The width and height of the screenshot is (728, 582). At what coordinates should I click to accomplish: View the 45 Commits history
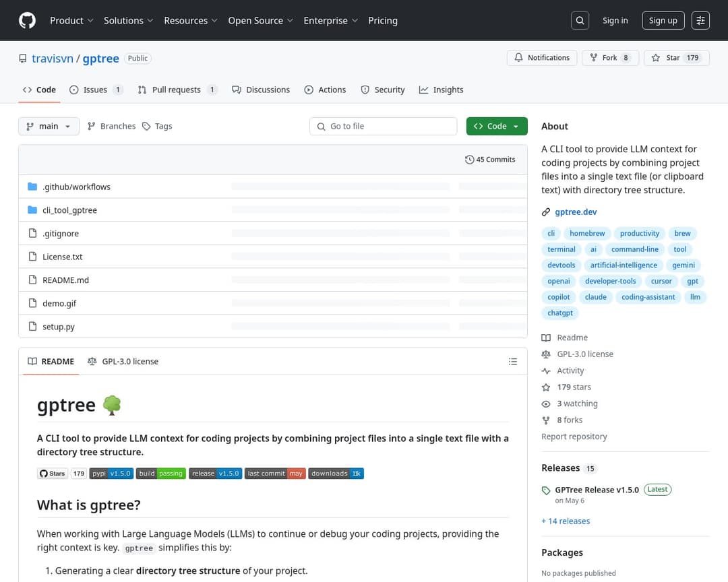point(490,159)
